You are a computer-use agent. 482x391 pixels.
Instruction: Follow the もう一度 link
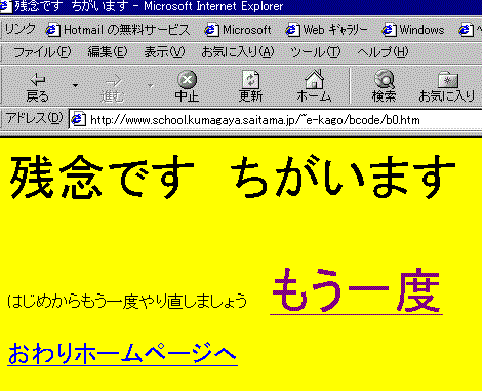356,291
